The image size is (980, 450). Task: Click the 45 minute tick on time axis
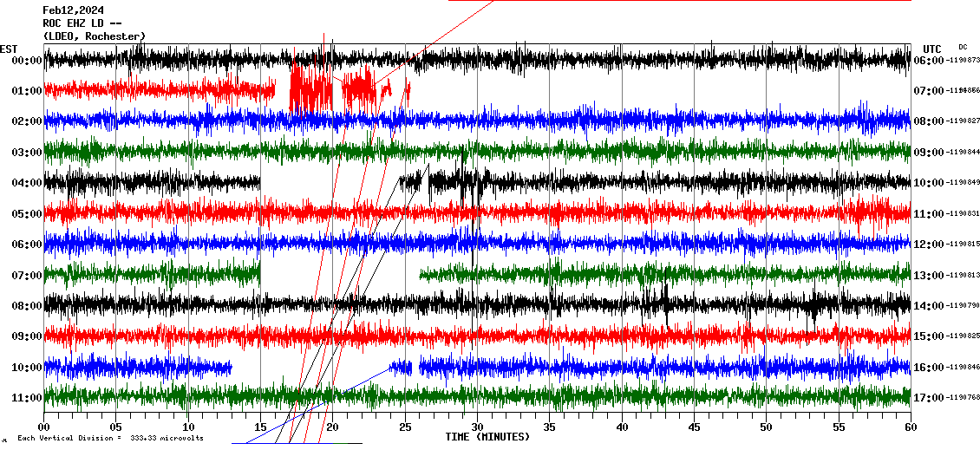click(694, 427)
